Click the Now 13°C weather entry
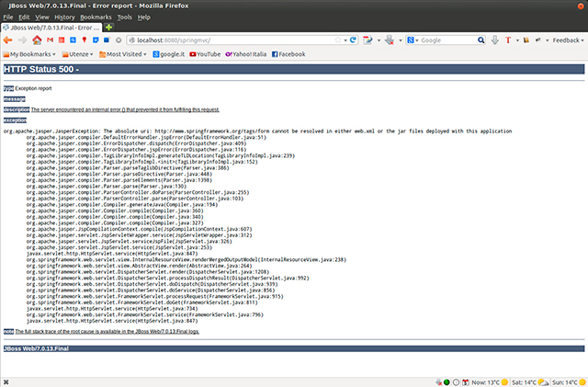Image resolution: width=588 pixels, height=387 pixels. pyautogui.click(x=490, y=382)
